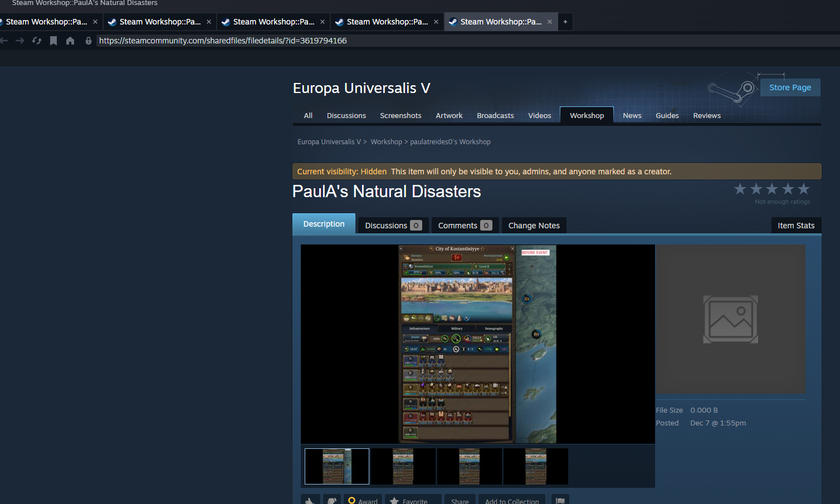The height and width of the screenshot is (504, 840).
Task: Focus the steamcommunity.com URL address field
Action: [467, 41]
